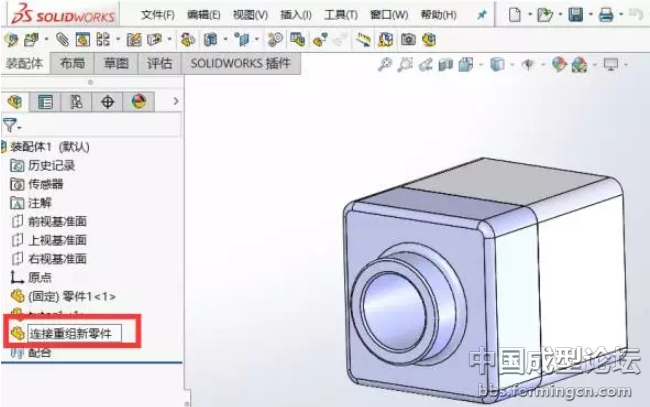
Task: Click the Zoom to Fit magnifier icon
Action: 385,64
